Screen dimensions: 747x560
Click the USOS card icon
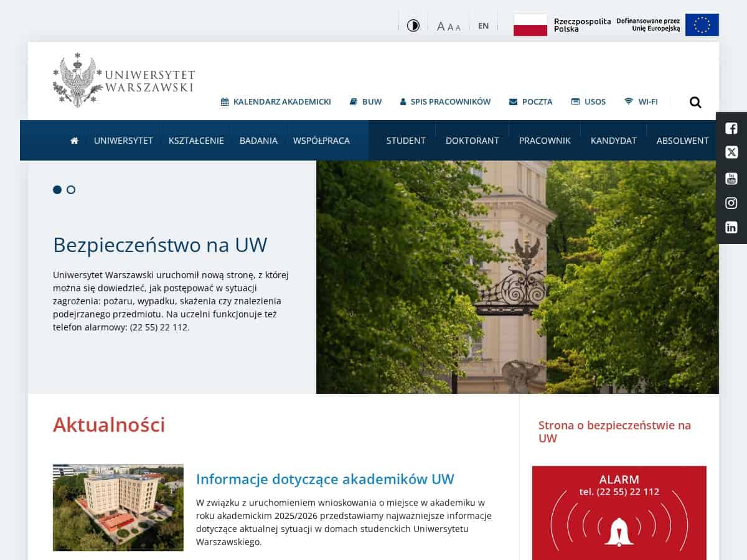click(x=575, y=101)
